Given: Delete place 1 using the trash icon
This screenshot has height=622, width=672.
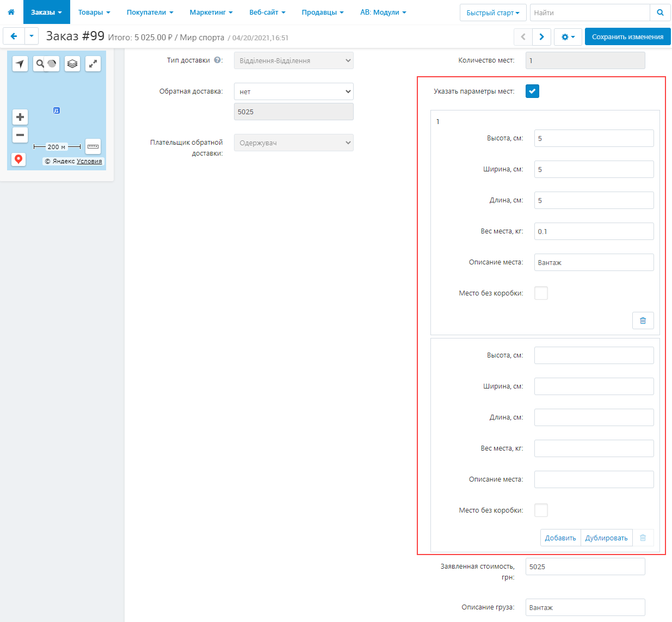Looking at the screenshot, I should coord(643,321).
